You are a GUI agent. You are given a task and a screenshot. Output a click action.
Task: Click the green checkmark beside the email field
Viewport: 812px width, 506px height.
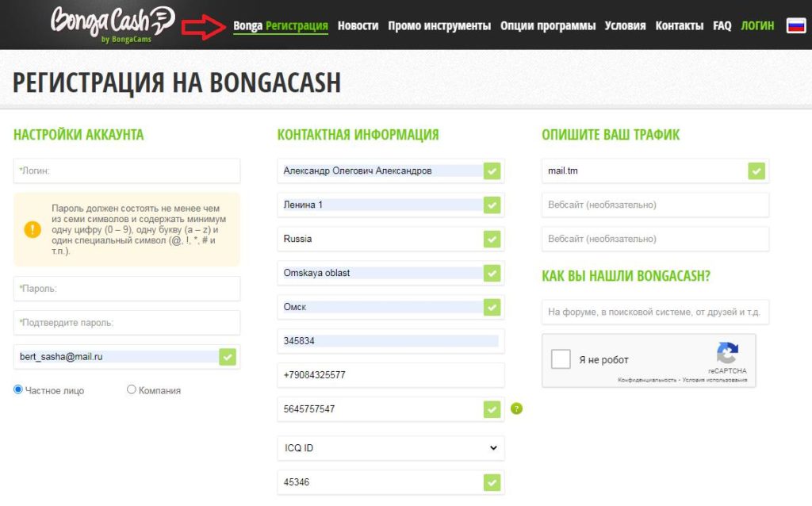[228, 357]
